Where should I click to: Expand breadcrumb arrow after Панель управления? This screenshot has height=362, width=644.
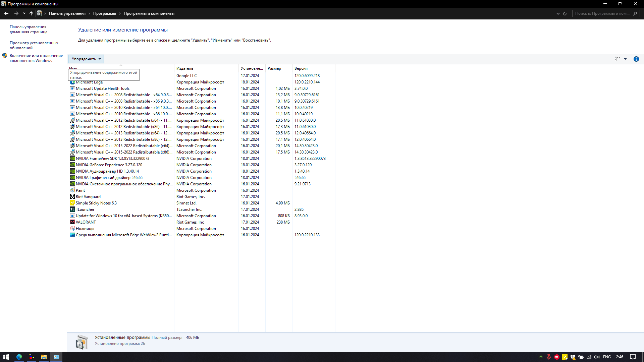point(89,13)
